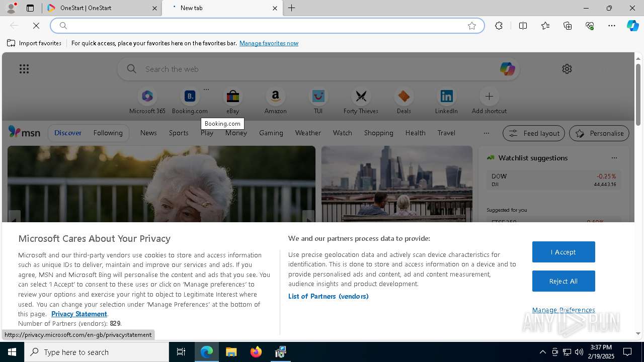This screenshot has width=644, height=362.
Task: Click Add shortcut plus button
Action: coord(489,96)
